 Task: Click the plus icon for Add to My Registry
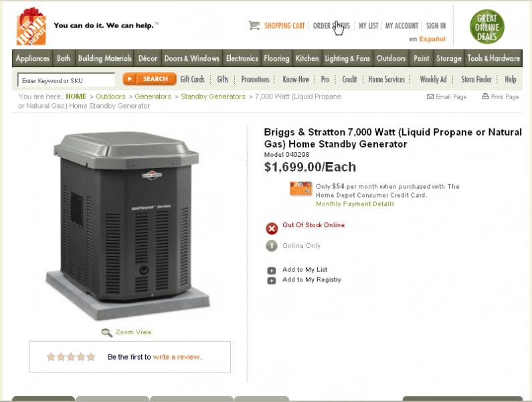[x=272, y=281]
